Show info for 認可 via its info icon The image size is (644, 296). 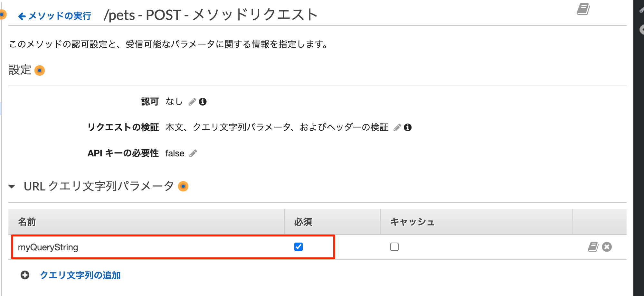click(203, 102)
